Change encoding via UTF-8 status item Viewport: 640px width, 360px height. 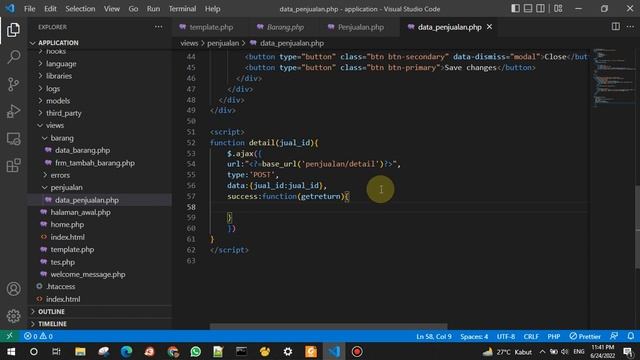[506, 336]
